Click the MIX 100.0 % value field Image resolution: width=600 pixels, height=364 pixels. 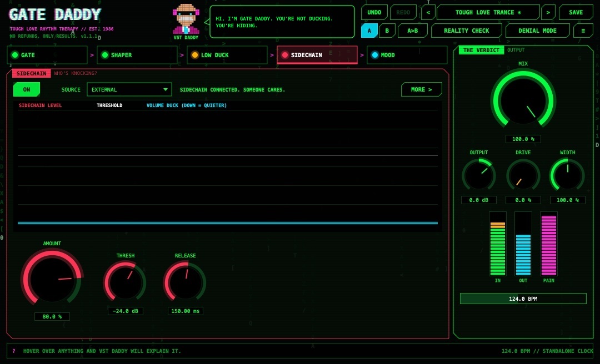(x=523, y=139)
